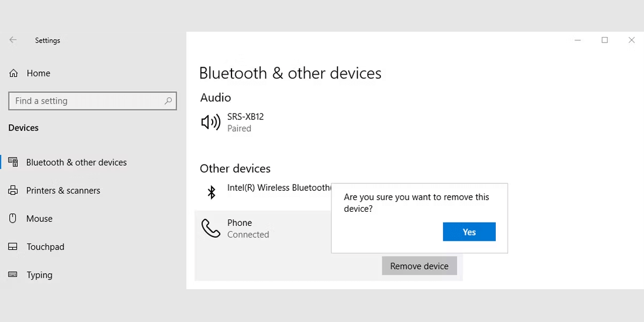The width and height of the screenshot is (644, 322).
Task: Click the Home house icon
Action: [13, 73]
